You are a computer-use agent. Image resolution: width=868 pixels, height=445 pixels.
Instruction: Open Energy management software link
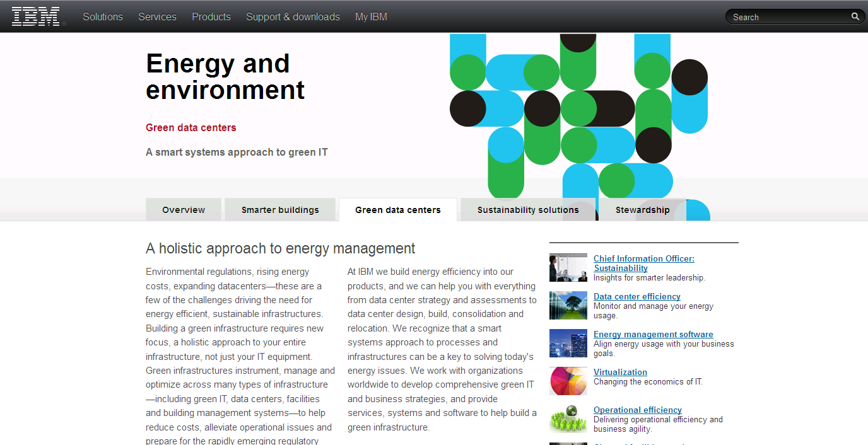coord(654,334)
